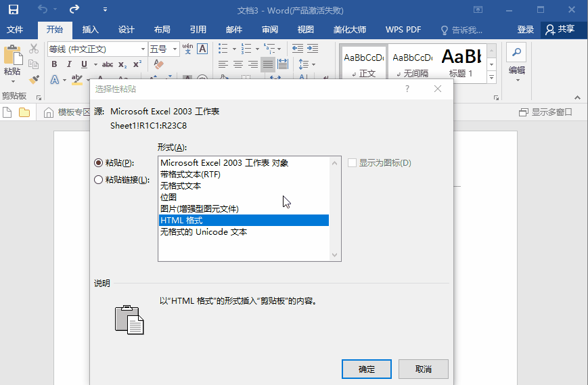Click the help question mark in dialog
Image resolution: width=588 pixels, height=385 pixels.
[x=407, y=89]
